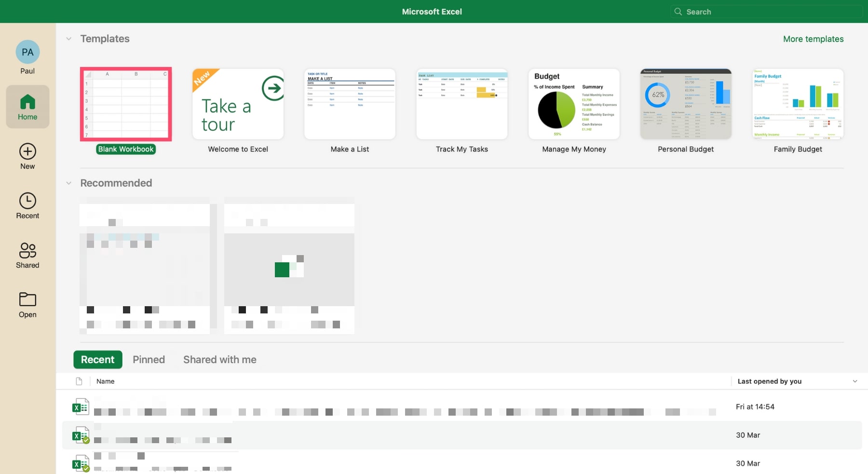868x474 pixels.
Task: Open the recommended card with green square
Action: pyautogui.click(x=289, y=265)
